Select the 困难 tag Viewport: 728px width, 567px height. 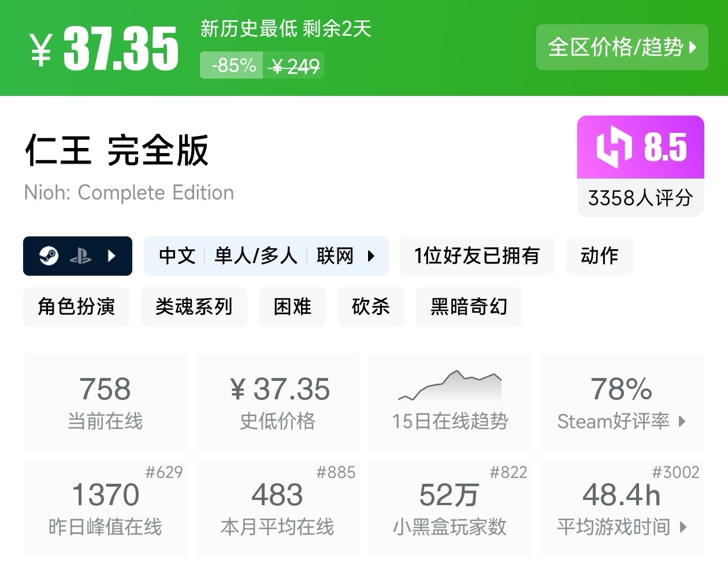point(292,306)
